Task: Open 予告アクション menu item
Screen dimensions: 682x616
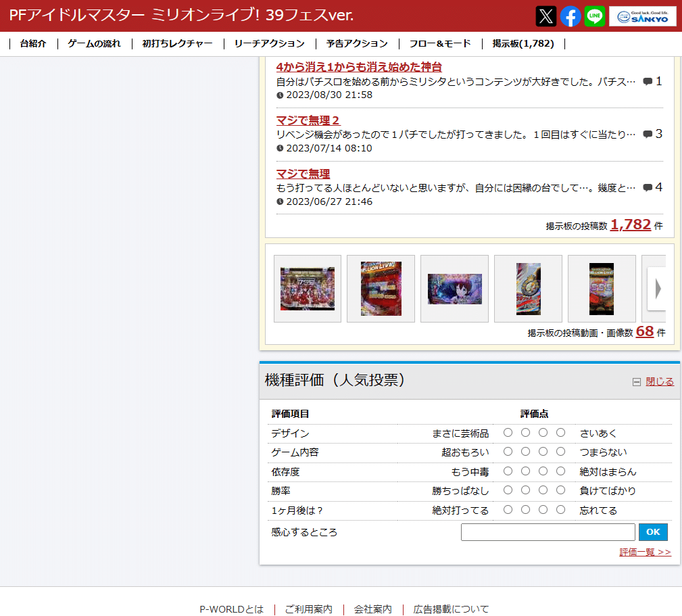Action: point(357,43)
